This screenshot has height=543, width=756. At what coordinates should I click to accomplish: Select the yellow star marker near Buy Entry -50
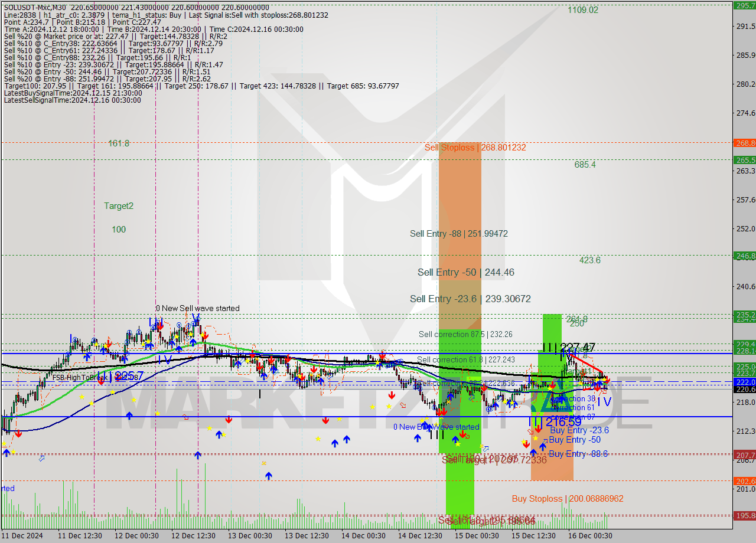click(536, 438)
